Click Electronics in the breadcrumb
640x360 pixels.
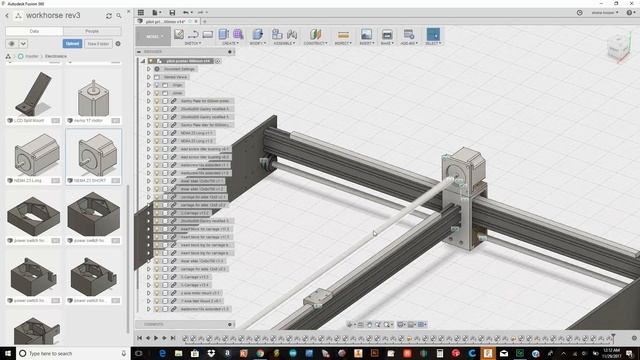(x=56, y=56)
